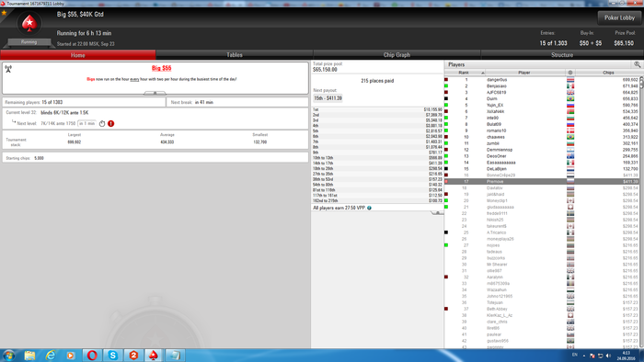Open the Structure tab
The height and width of the screenshot is (362, 644).
[x=562, y=55]
